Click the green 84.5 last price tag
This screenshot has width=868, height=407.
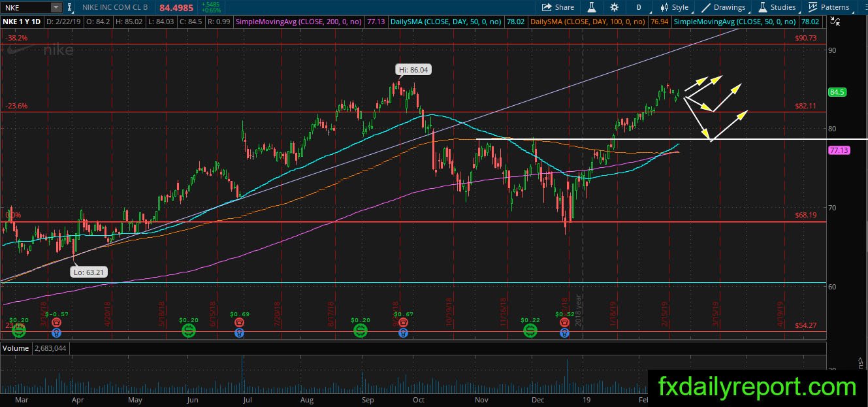(x=837, y=93)
